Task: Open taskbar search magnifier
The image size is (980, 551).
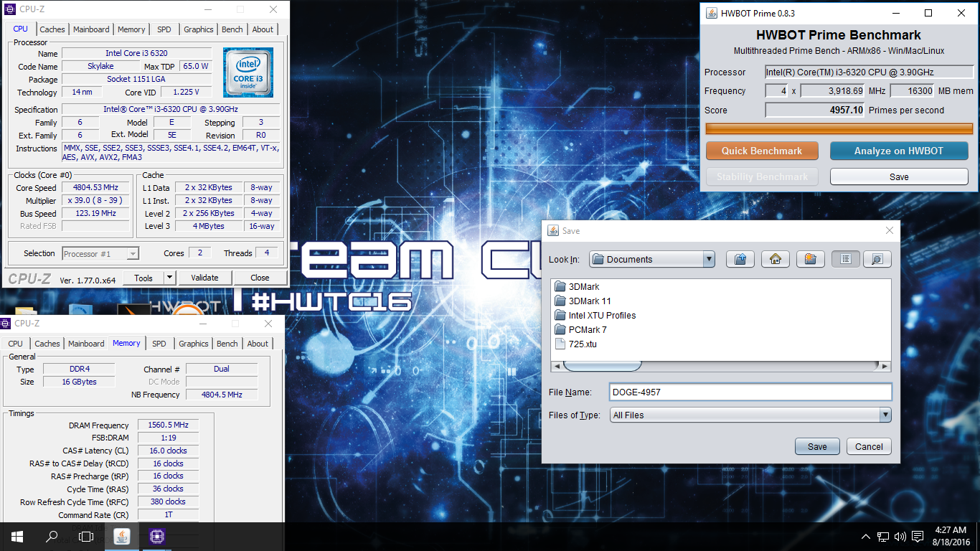Action: coord(52,536)
